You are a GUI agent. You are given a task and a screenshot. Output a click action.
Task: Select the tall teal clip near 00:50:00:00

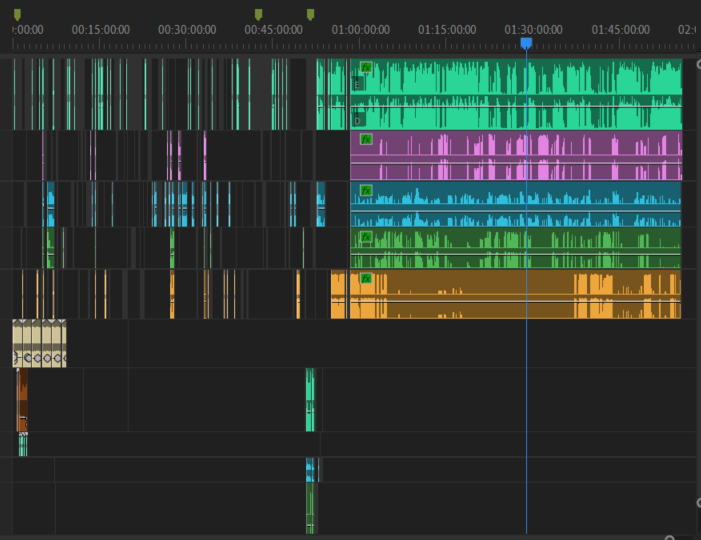(310, 400)
